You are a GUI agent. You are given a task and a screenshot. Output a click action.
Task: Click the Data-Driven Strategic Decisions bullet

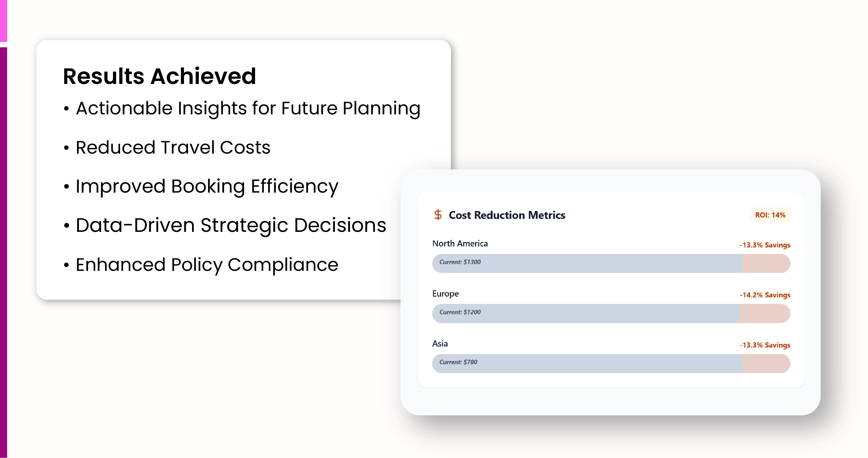click(x=231, y=225)
